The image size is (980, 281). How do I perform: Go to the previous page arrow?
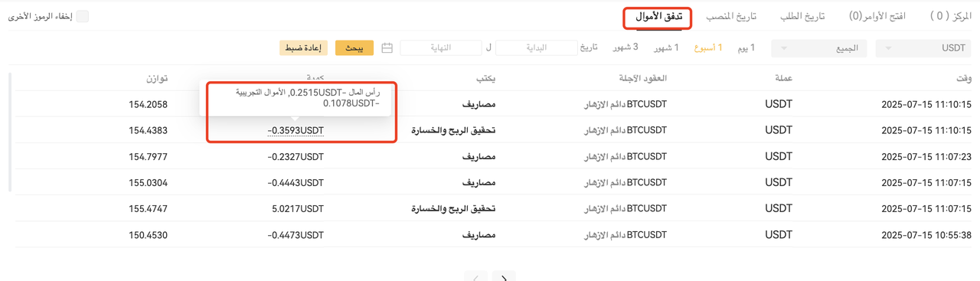[476, 276]
